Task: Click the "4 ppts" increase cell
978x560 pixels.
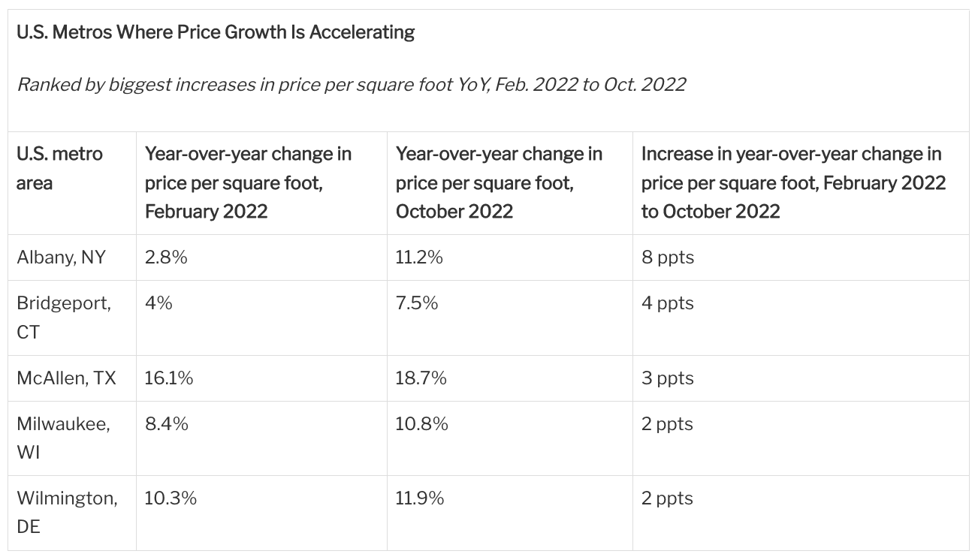Action: click(x=668, y=303)
